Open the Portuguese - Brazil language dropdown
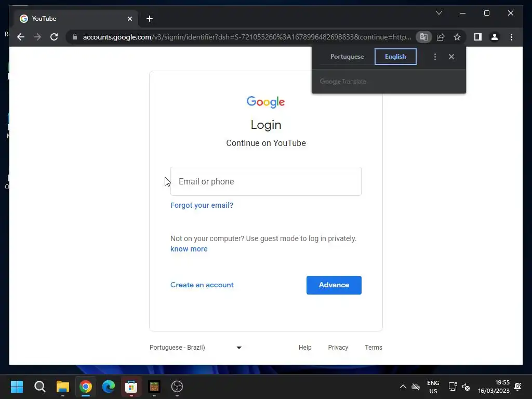Screen dimensions: 532x399 tap(195, 348)
